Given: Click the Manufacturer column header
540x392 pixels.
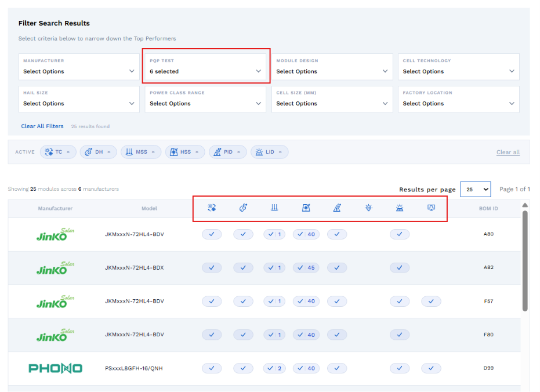Looking at the screenshot, I should point(55,208).
